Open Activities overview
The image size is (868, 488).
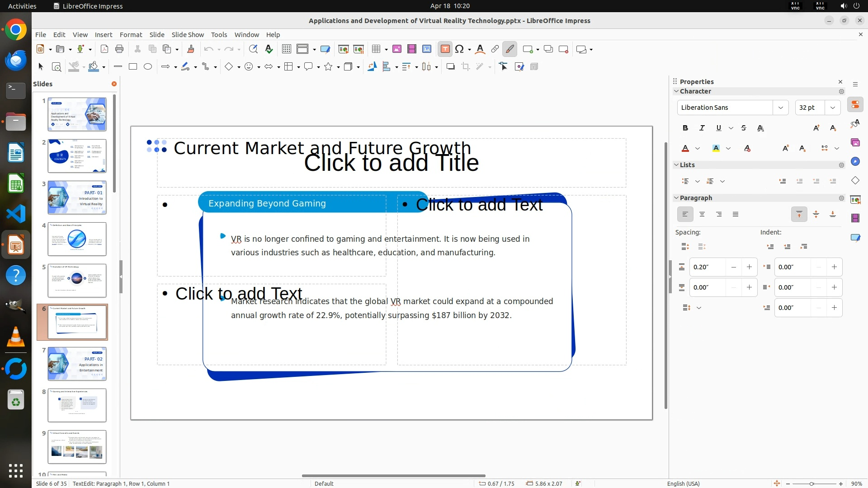click(x=22, y=6)
